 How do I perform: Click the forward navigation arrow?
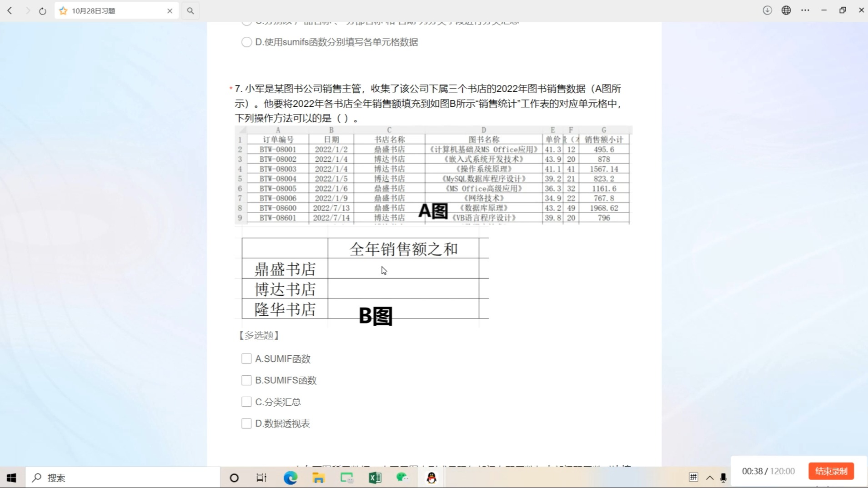click(x=27, y=10)
